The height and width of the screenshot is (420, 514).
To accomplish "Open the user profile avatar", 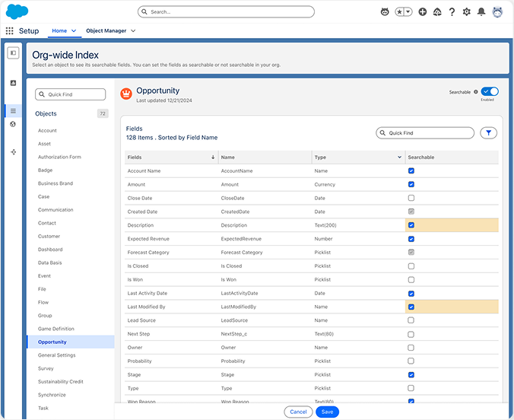I will (x=497, y=12).
